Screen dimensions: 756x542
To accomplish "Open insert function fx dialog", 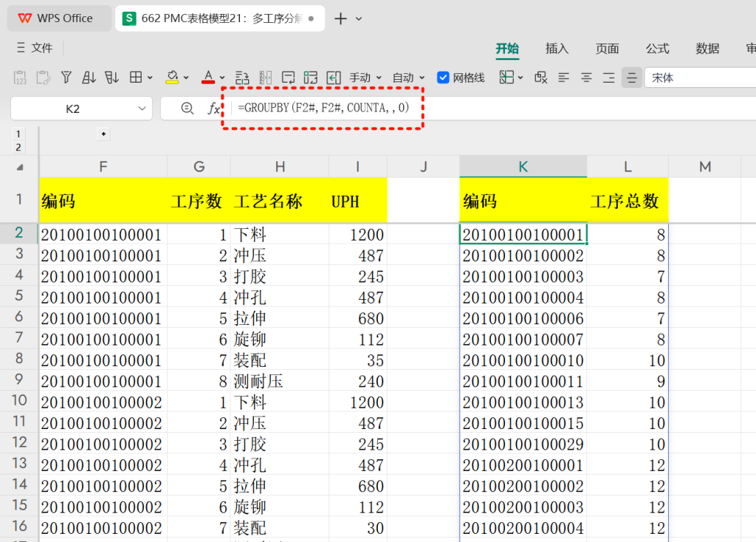I will coord(213,109).
